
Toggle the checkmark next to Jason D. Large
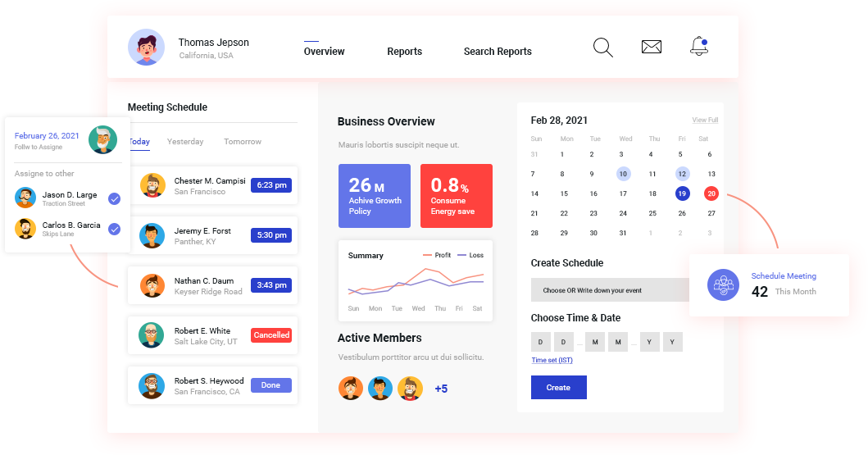[x=115, y=198]
